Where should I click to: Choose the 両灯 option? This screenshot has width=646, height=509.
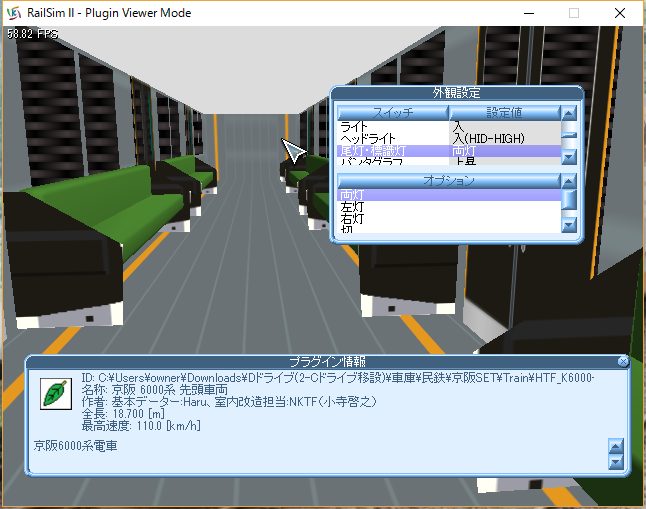click(x=449, y=195)
